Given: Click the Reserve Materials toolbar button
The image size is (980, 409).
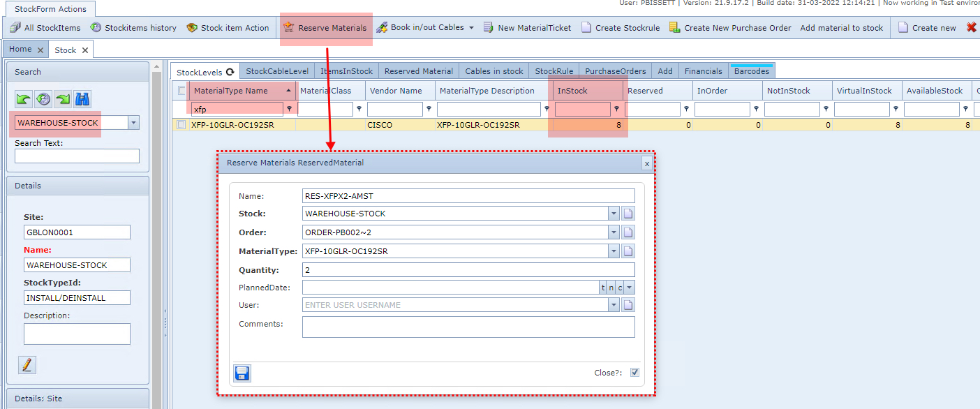Looking at the screenshot, I should pyautogui.click(x=325, y=28).
